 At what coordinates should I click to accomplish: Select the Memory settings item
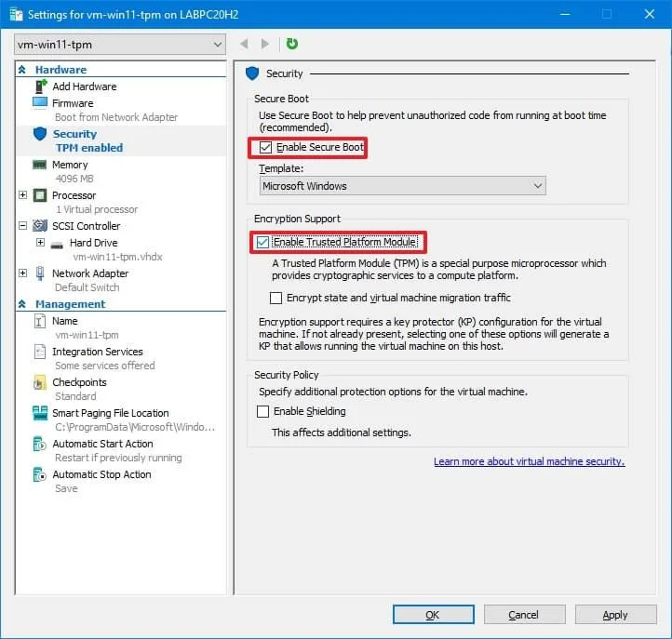(x=70, y=165)
